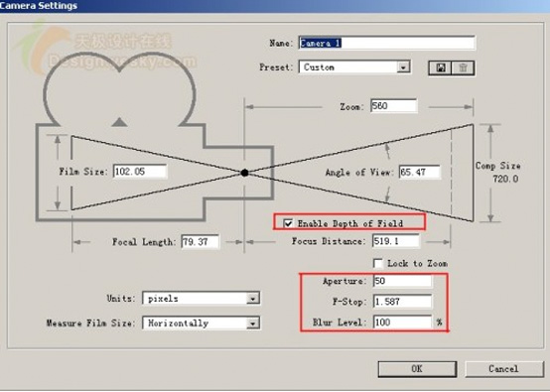
Task: Click the delete preset trash icon
Action: tap(463, 67)
